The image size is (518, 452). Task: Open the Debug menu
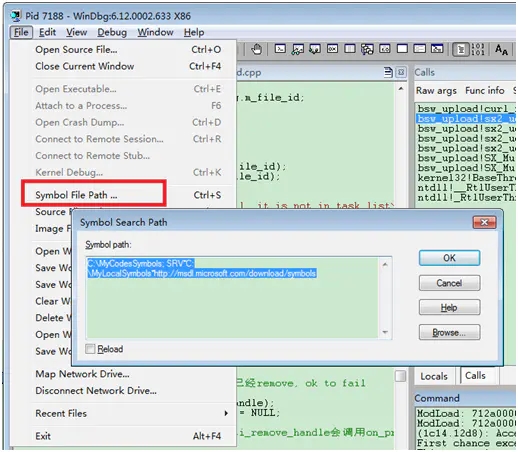[112, 32]
